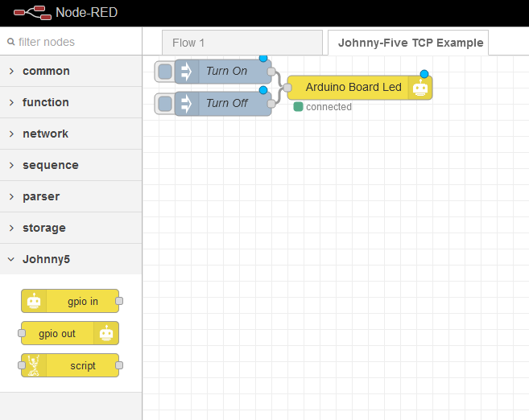
Task: Click the arrow icon on Turn On inject node
Action: [x=187, y=72]
